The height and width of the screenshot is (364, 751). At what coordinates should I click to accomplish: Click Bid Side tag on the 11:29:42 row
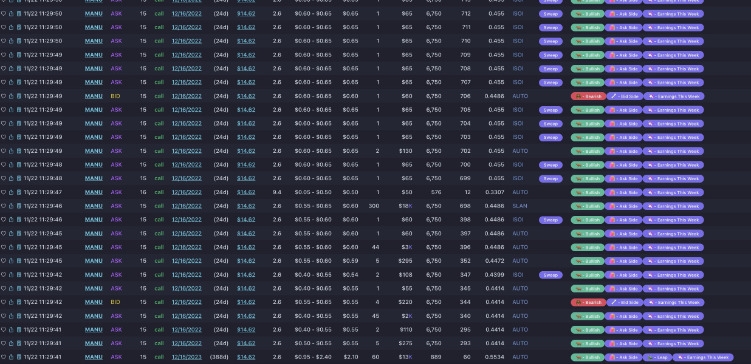point(625,303)
